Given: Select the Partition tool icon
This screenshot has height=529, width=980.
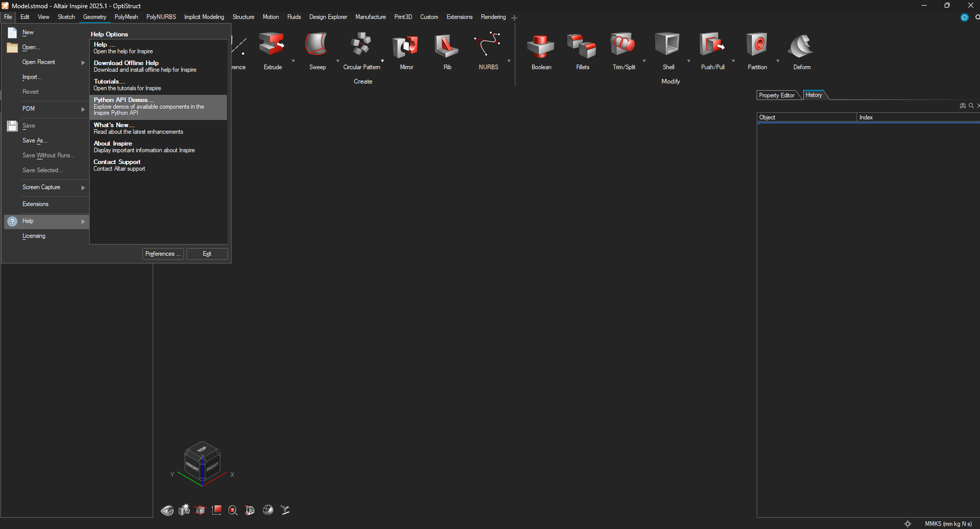Looking at the screenshot, I should click(757, 45).
